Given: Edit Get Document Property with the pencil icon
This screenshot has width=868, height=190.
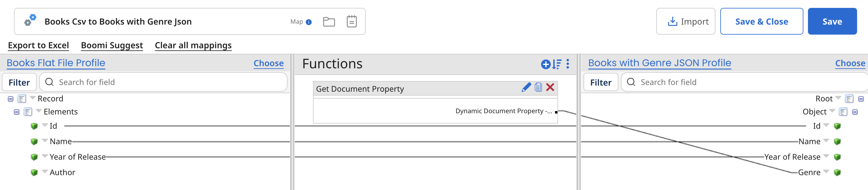Looking at the screenshot, I should click(527, 87).
